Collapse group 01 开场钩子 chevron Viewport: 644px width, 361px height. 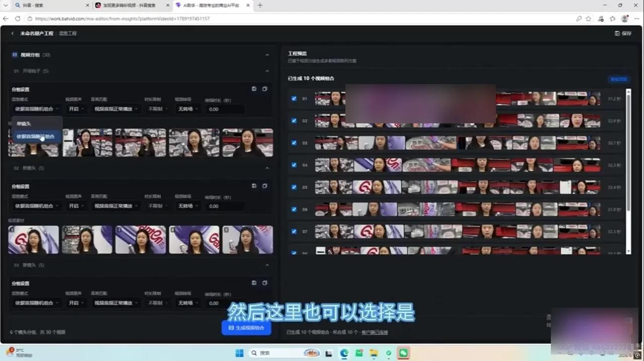point(267,71)
